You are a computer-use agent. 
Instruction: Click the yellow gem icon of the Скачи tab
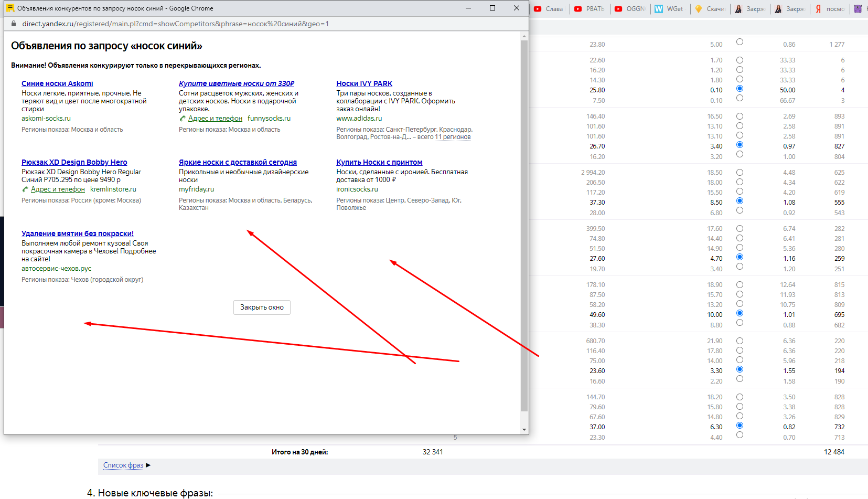(699, 9)
